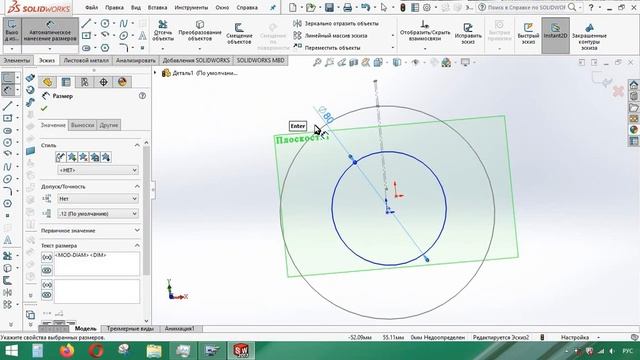Open PropertyManager panel tab
Image resolution: width=640 pixels, height=360 pixels.
pyautogui.click(x=66, y=82)
